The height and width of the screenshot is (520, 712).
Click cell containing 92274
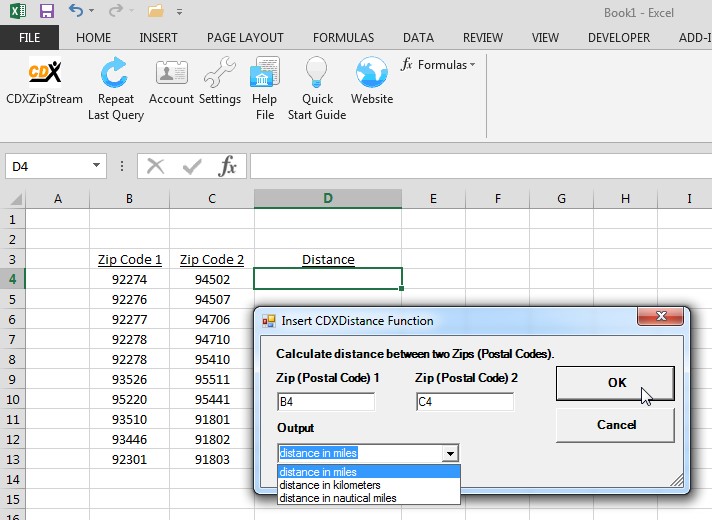point(129,279)
